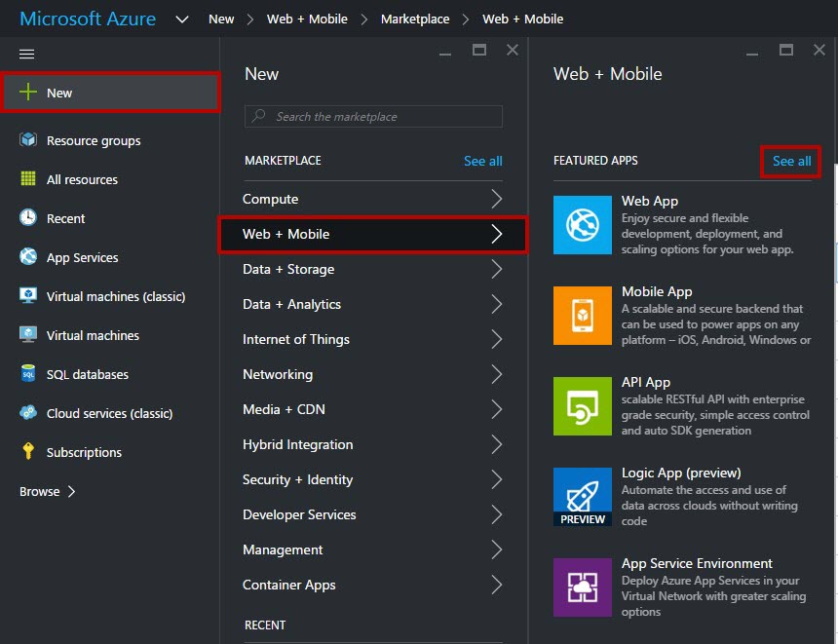The image size is (838, 644).
Task: Select Security + Identity category
Action: pyautogui.click(x=373, y=479)
